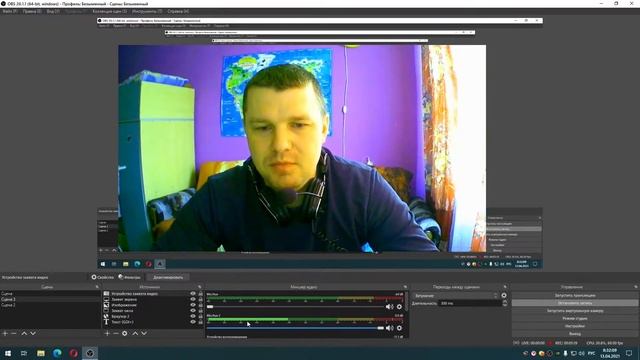The height and width of the screenshot is (360, 640).
Task: Pop out the Sources dock panel
Action: click(x=200, y=287)
